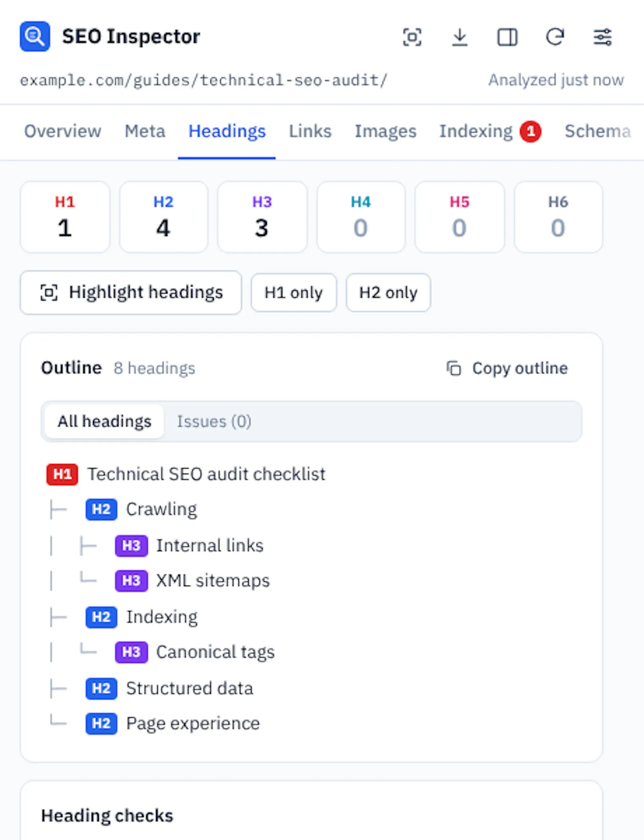Click the 8 headings count label
Viewport: 644px width, 840px height.
click(154, 368)
